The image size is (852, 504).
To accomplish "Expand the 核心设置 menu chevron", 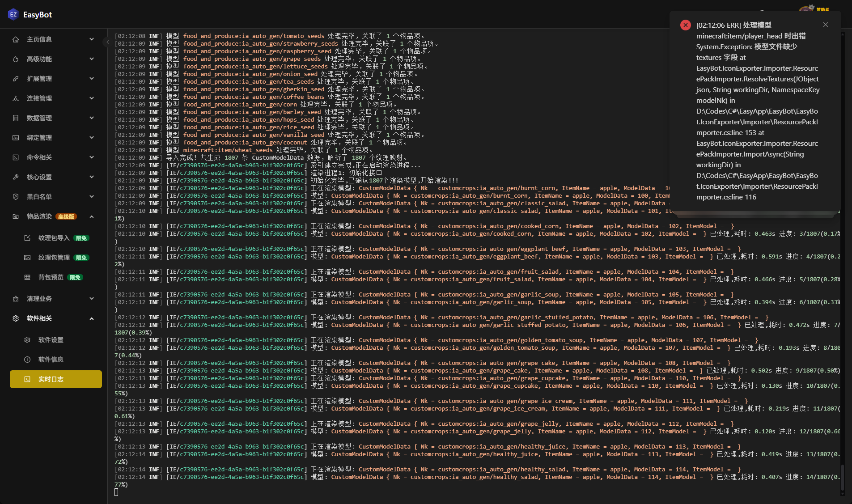I will 92,177.
